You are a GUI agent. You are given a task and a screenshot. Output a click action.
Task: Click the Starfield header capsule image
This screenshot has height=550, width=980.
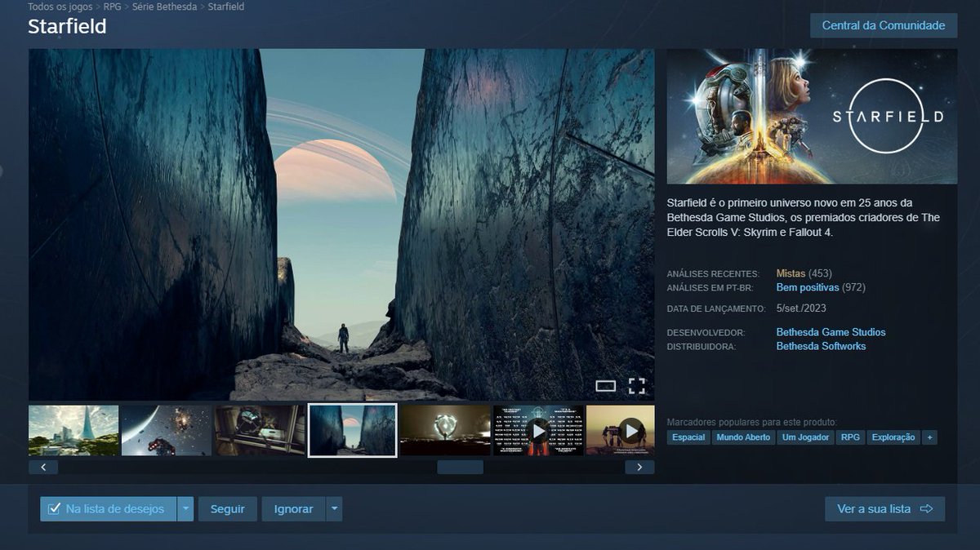[x=812, y=116]
